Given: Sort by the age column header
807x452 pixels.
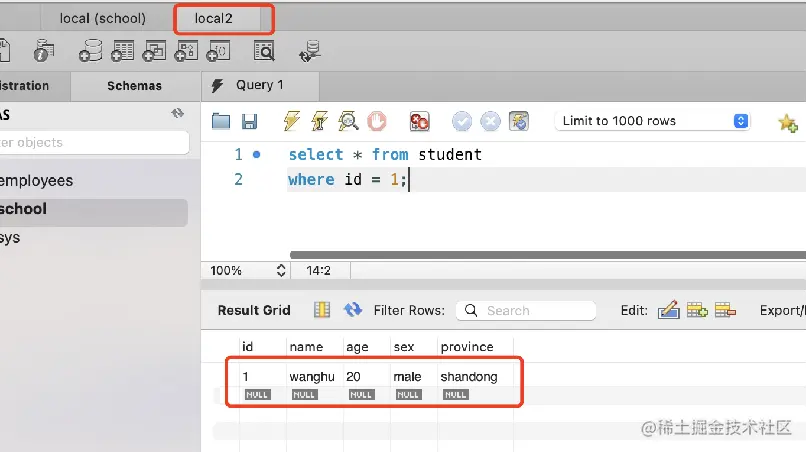Looking at the screenshot, I should (366, 347).
